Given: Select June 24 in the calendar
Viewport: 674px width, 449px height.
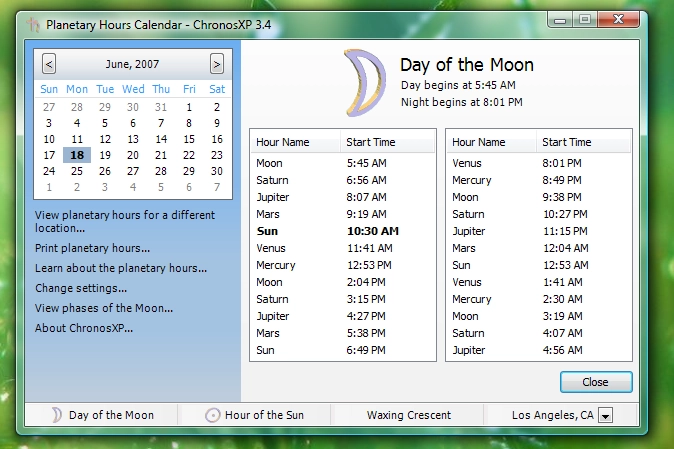Looking at the screenshot, I should click(49, 171).
